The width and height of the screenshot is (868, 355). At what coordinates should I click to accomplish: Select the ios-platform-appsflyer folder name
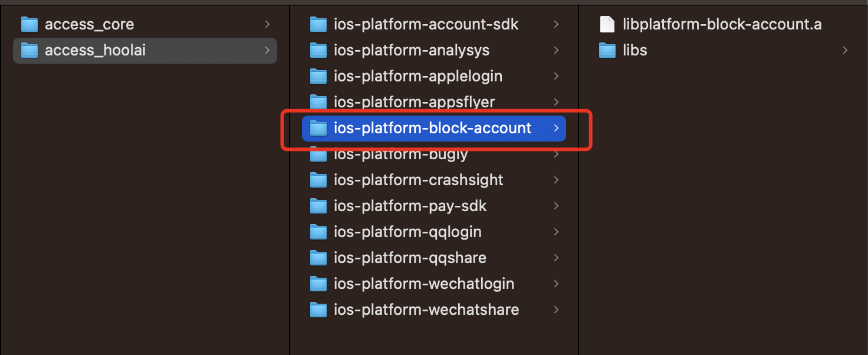coord(414,102)
